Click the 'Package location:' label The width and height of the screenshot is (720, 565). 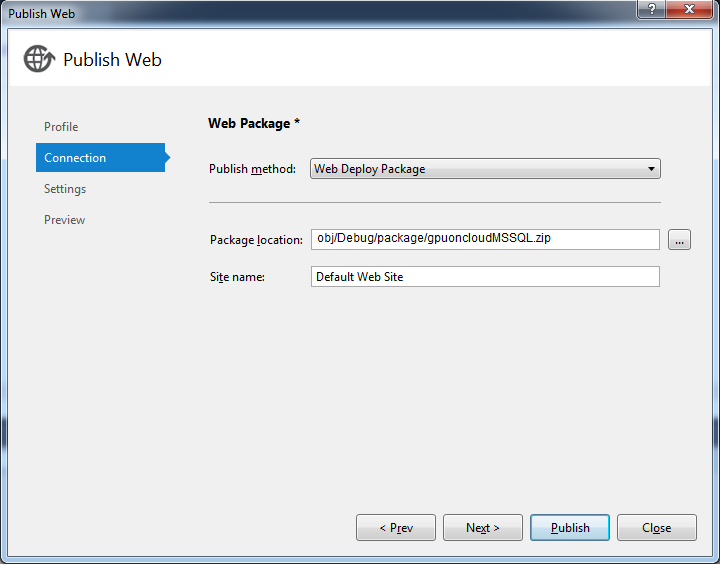[256, 240]
